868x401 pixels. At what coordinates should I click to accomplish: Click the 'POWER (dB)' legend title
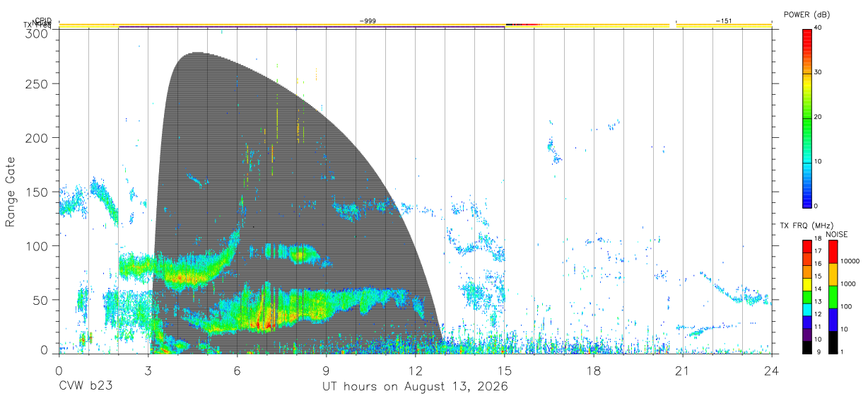[x=807, y=14]
